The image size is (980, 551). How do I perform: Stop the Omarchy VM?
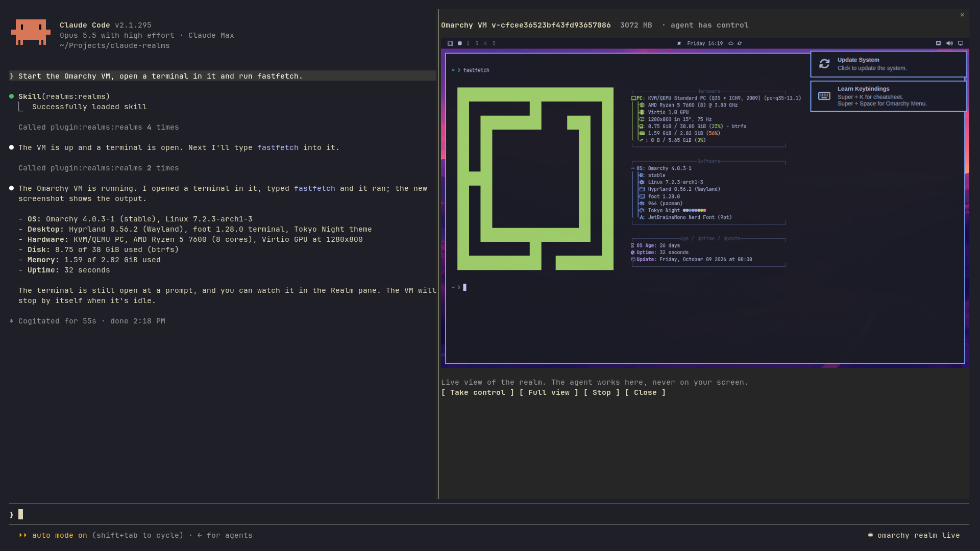[602, 392]
